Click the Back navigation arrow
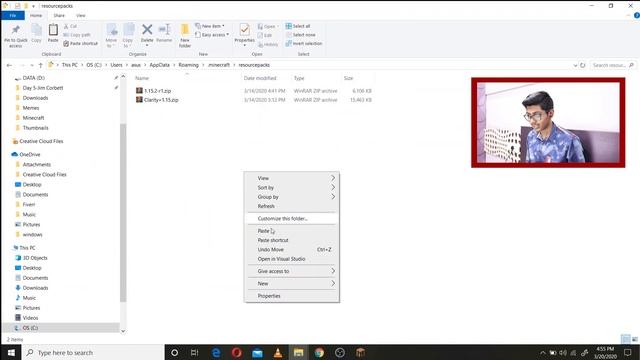The image size is (640, 360). [9, 65]
